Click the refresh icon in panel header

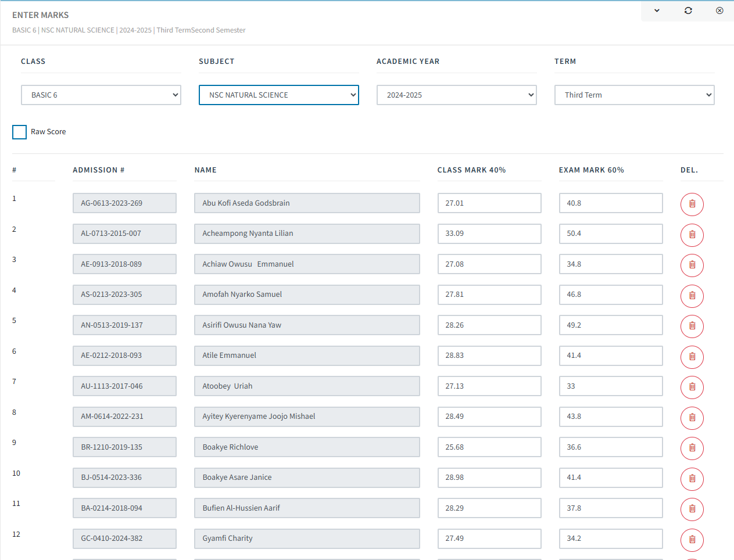pyautogui.click(x=688, y=10)
